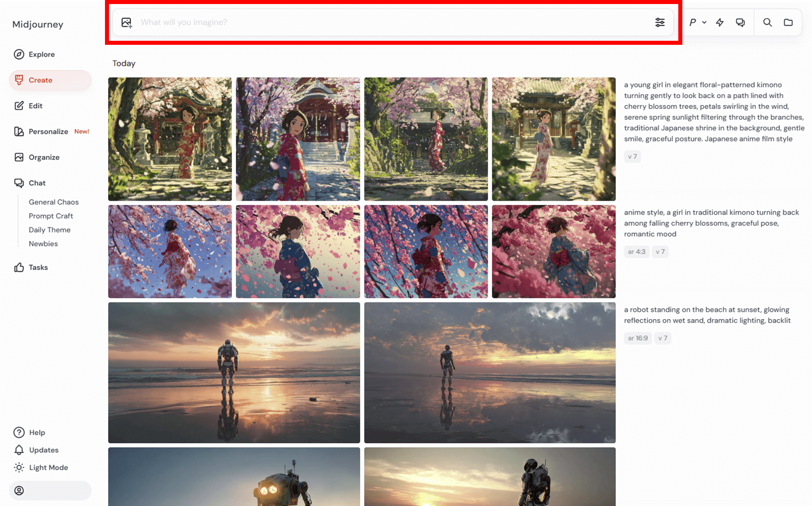Image resolution: width=812 pixels, height=506 pixels.
Task: Click the 'Today' section heading
Action: [x=124, y=63]
